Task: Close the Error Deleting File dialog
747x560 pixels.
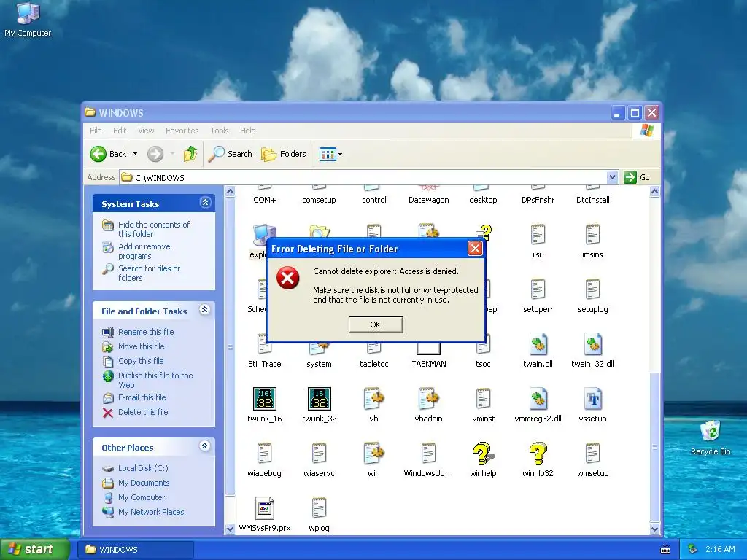Action: [x=474, y=248]
